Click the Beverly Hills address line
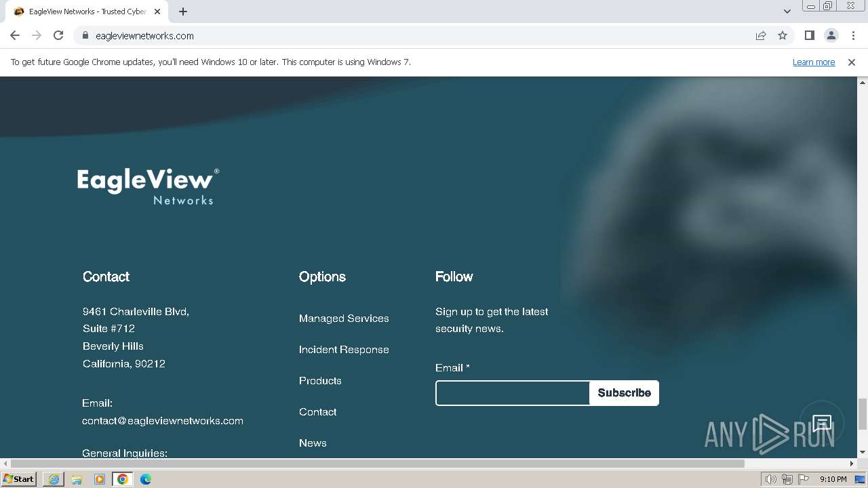 113,346
